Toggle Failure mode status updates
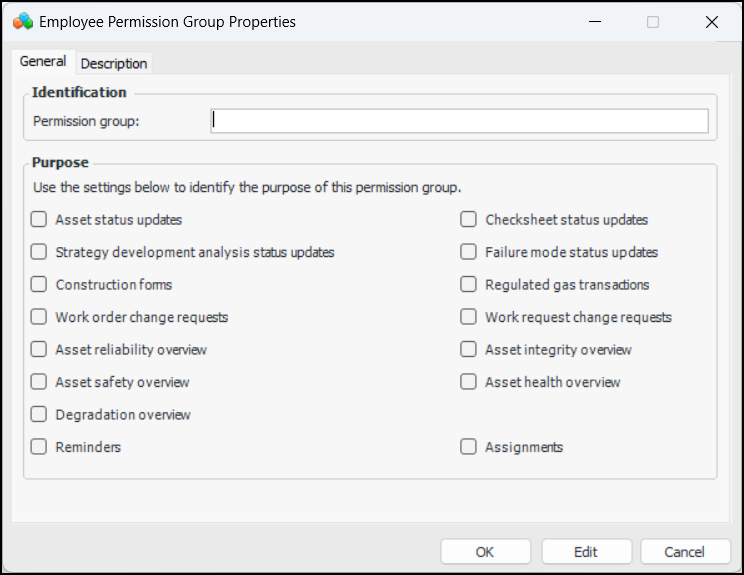 pyautogui.click(x=468, y=252)
